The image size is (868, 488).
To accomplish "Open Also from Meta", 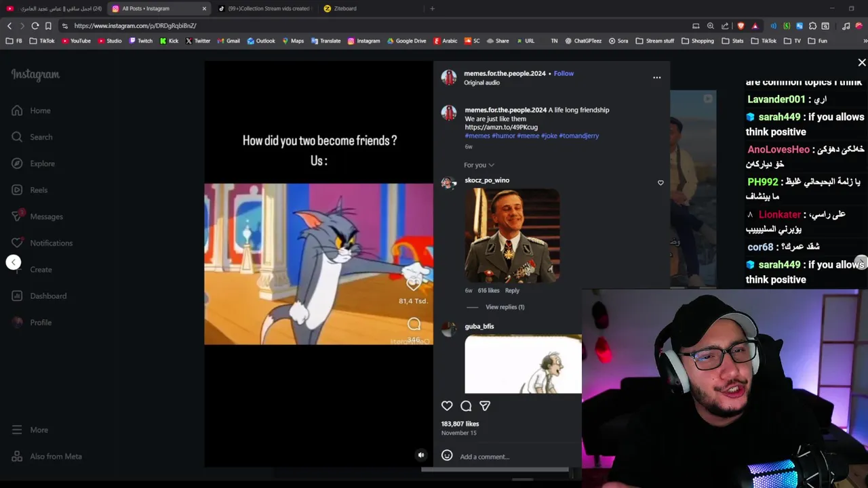I will [x=47, y=456].
